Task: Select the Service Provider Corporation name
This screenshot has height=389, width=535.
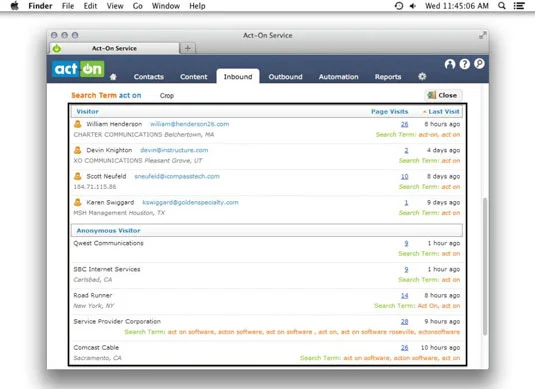Action: [x=117, y=321]
